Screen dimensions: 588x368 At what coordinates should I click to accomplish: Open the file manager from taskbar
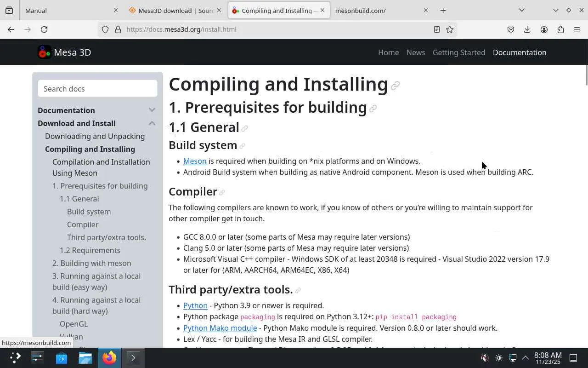[85, 357]
